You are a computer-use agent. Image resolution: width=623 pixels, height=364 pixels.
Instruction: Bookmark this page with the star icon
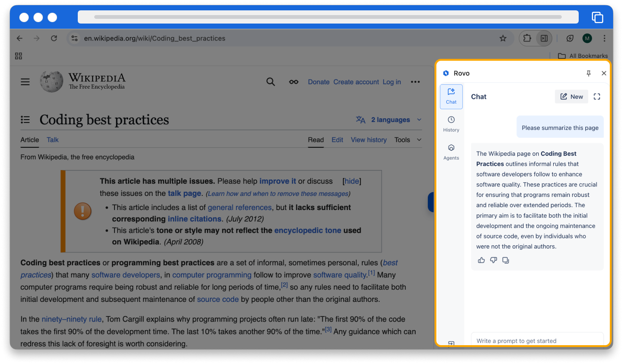[503, 38]
